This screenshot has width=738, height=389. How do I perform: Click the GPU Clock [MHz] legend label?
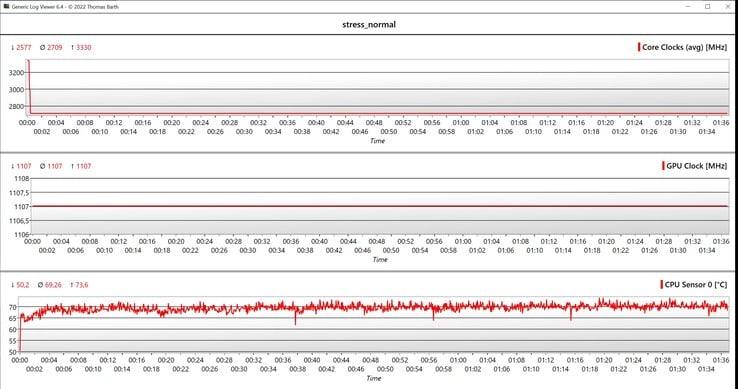tap(697, 166)
